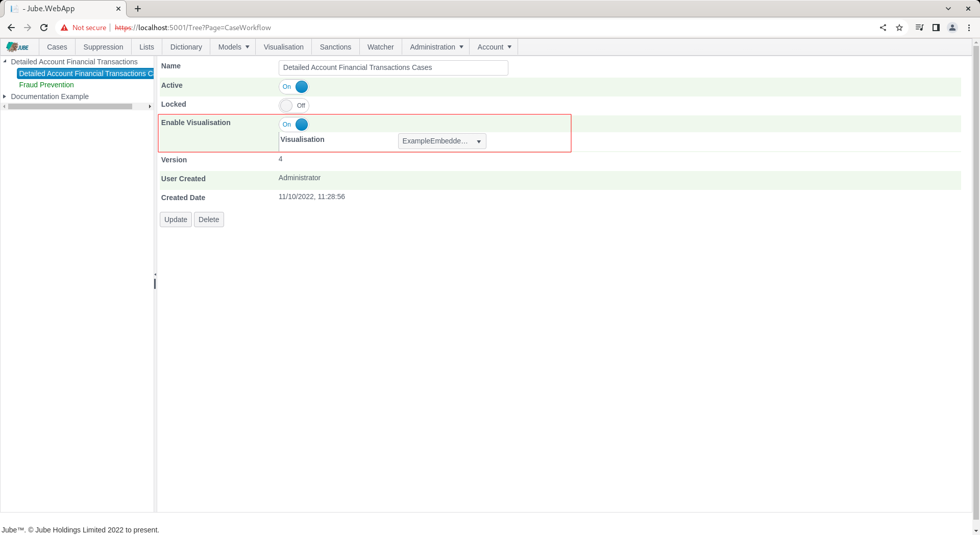Expand the Administration menu
Viewport: 980px width, 535px height.
click(x=436, y=47)
